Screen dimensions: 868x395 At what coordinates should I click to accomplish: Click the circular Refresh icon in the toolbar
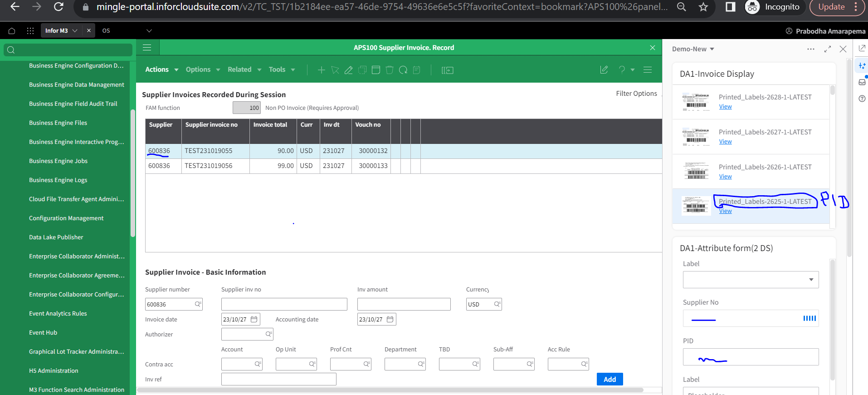[x=403, y=70]
